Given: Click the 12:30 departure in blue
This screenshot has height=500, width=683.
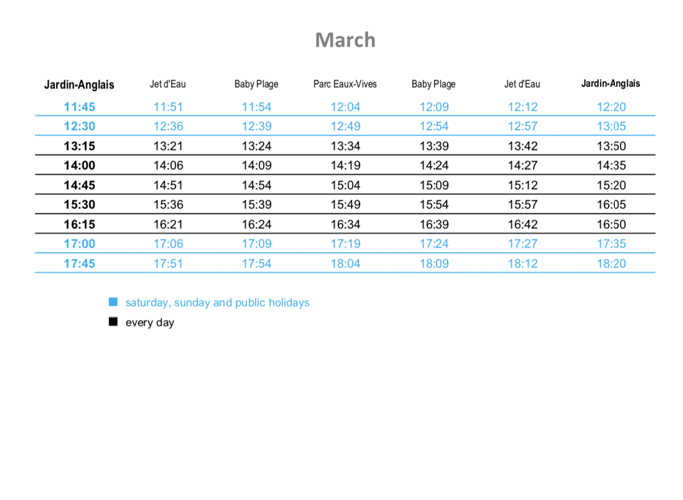Looking at the screenshot, I should click(x=79, y=126).
